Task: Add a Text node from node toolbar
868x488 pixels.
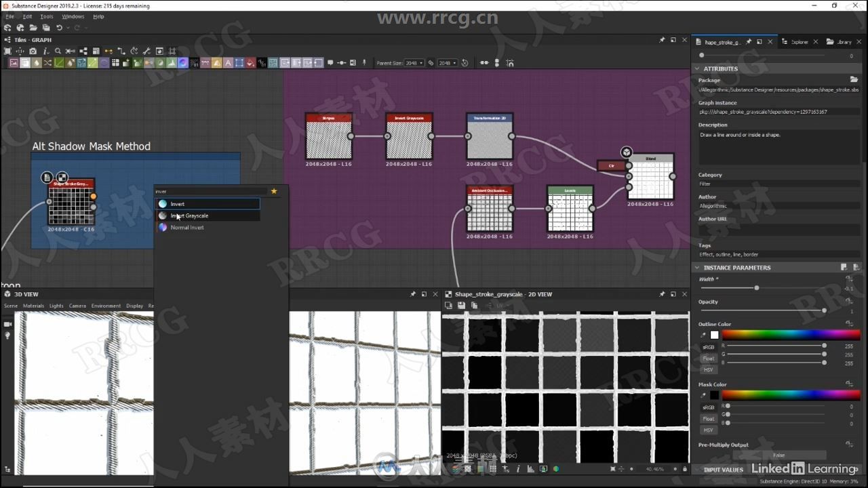Action: [x=228, y=63]
